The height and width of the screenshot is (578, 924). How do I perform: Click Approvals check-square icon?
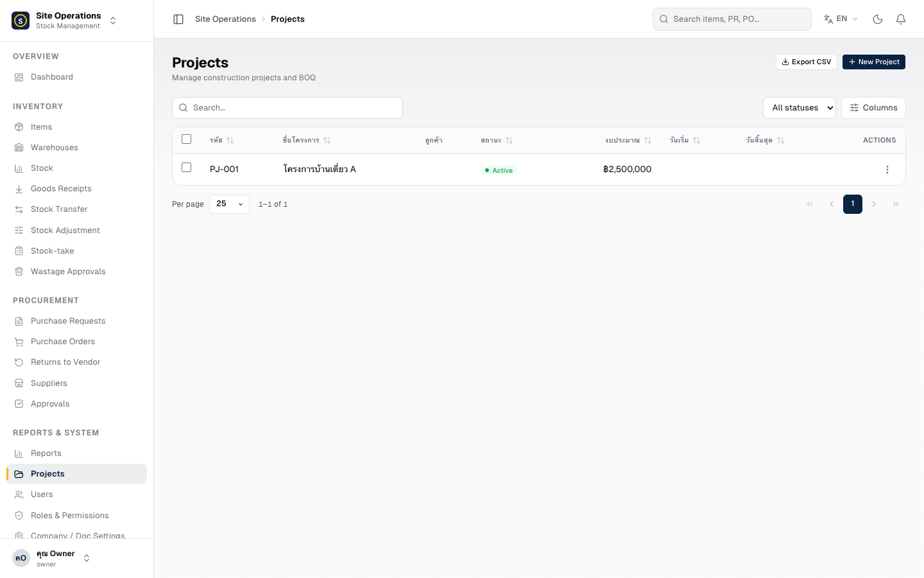(x=19, y=404)
